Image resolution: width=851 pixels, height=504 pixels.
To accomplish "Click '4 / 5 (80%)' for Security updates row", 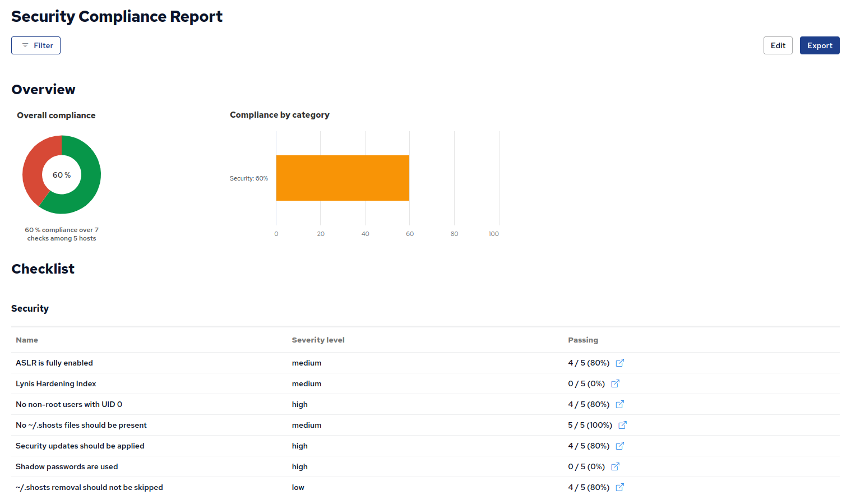I will 589,446.
